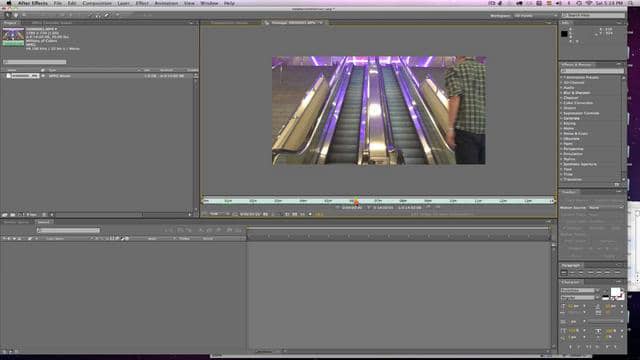Justify paragraph with last line right
Screen dimensions: 640x360
pos(607,272)
